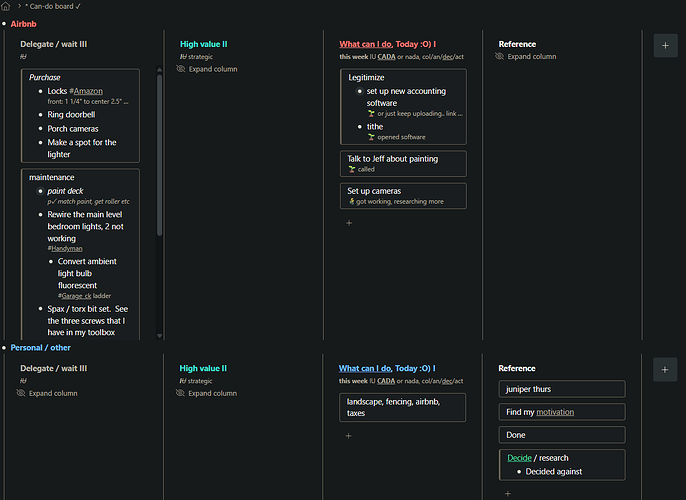686x500 pixels.
Task: Select Airbnb What can I do, Today header
Action: point(387,44)
